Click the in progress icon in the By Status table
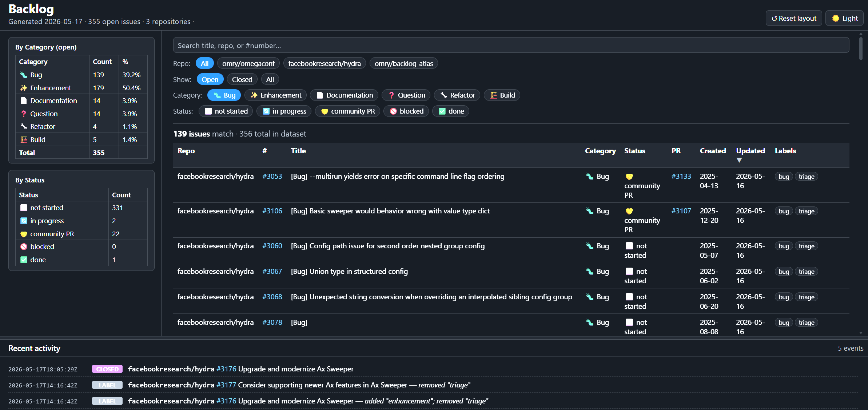This screenshot has height=410, width=868. point(24,221)
